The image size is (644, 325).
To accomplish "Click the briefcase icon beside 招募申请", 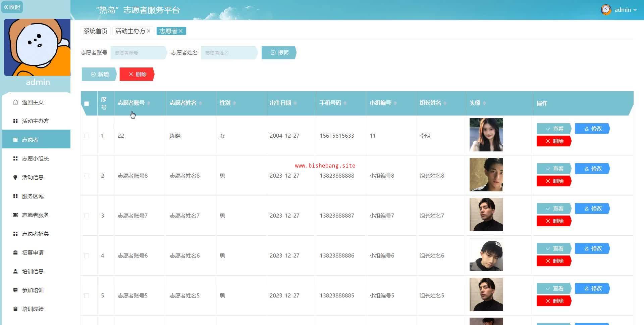I will tap(15, 252).
